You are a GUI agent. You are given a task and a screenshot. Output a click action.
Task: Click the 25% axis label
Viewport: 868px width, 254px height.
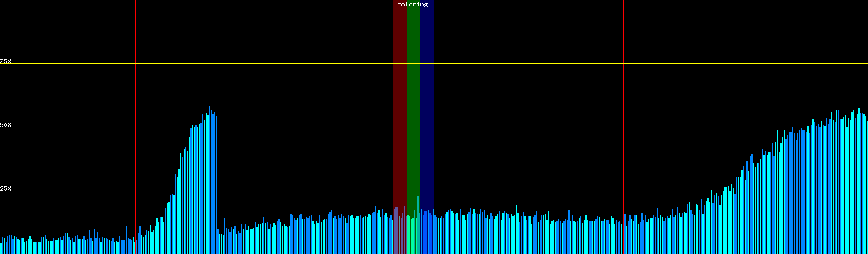pyautogui.click(x=6, y=188)
